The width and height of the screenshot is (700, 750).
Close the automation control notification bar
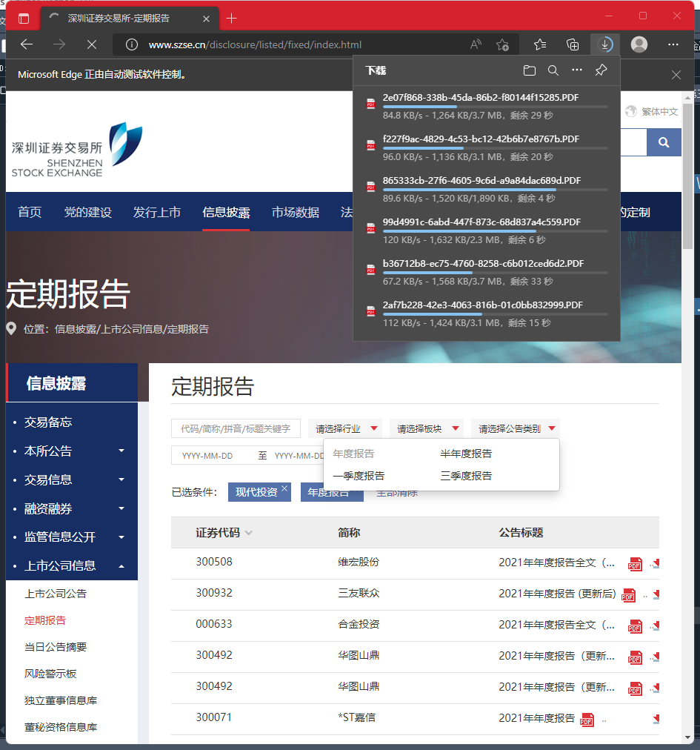coord(676,75)
